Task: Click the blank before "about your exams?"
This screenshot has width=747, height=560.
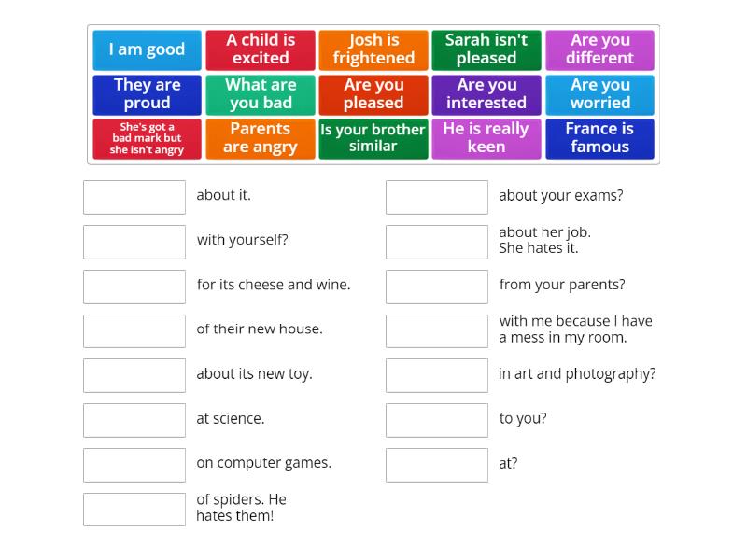Action: click(436, 197)
